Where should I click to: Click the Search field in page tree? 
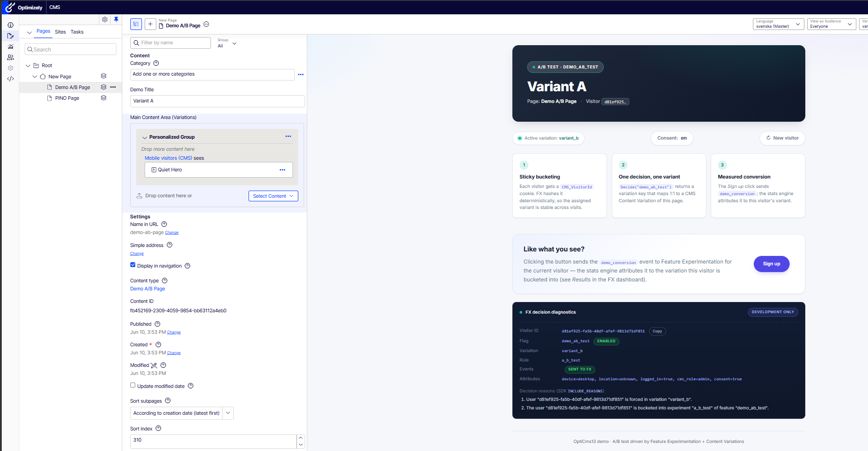coord(70,49)
